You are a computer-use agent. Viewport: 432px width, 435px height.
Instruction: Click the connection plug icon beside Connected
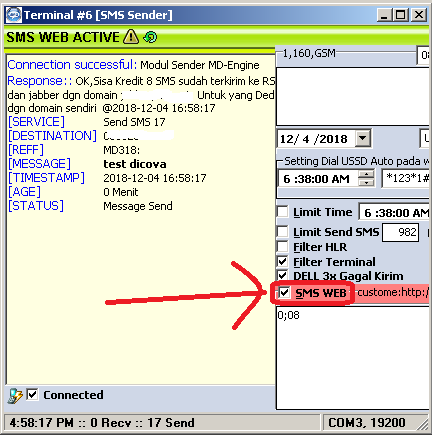15,396
